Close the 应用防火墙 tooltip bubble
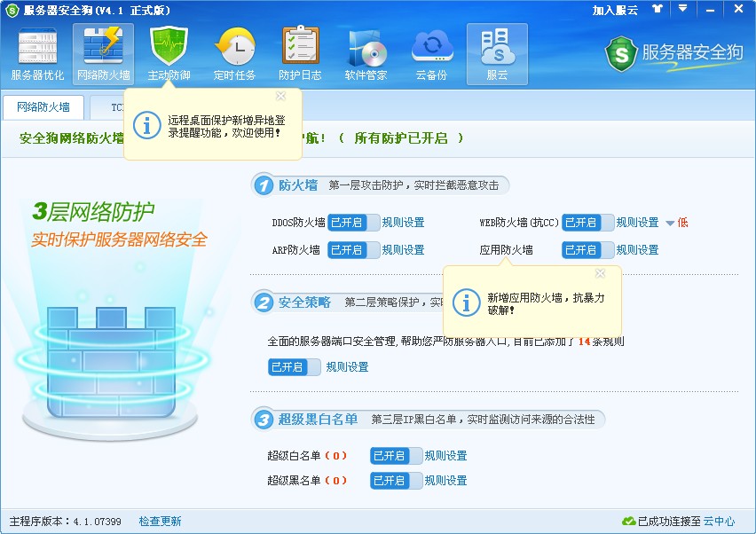756x534 pixels. tap(600, 273)
